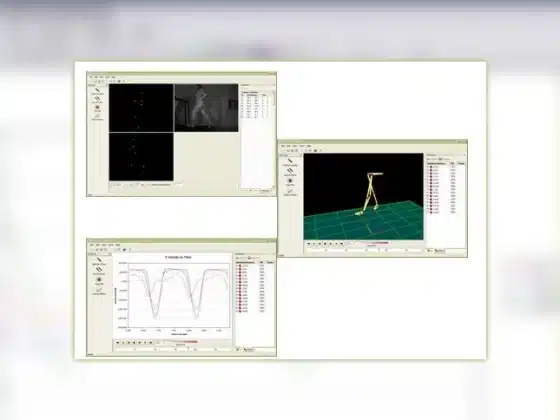The image size is (560, 420).
Task: Click the skip-to-end playback button under the velocity graph
Action: coord(151,342)
